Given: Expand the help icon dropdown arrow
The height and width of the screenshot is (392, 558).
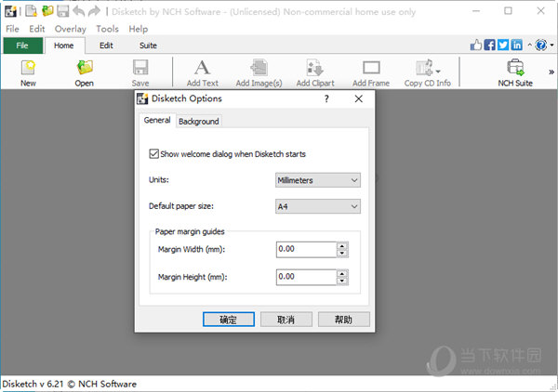Looking at the screenshot, I should [551, 46].
